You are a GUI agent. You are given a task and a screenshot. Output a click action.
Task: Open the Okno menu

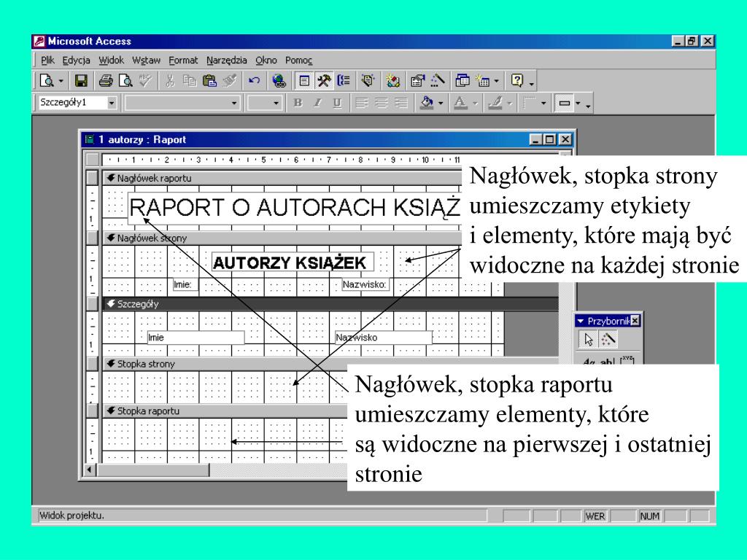266,60
